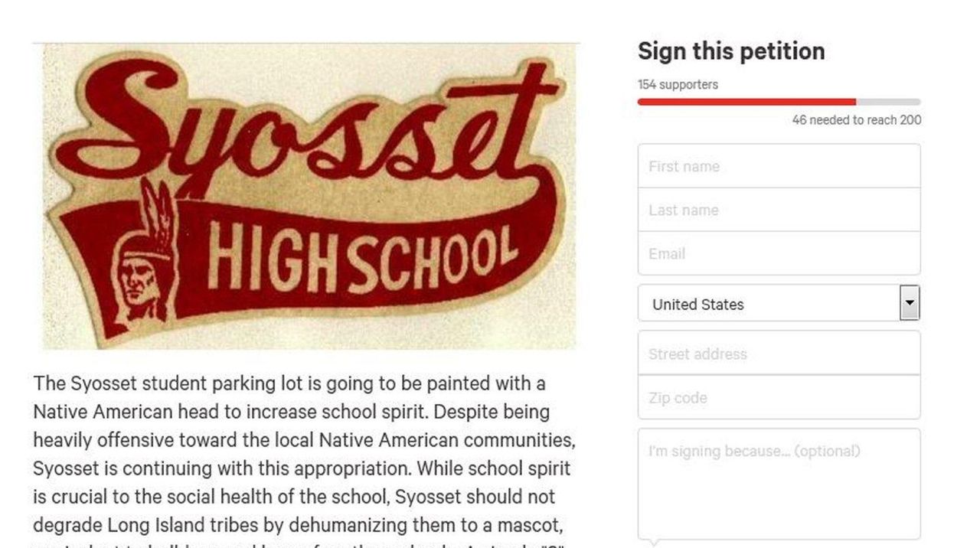
Task: Focus the Street address field
Action: tap(779, 354)
